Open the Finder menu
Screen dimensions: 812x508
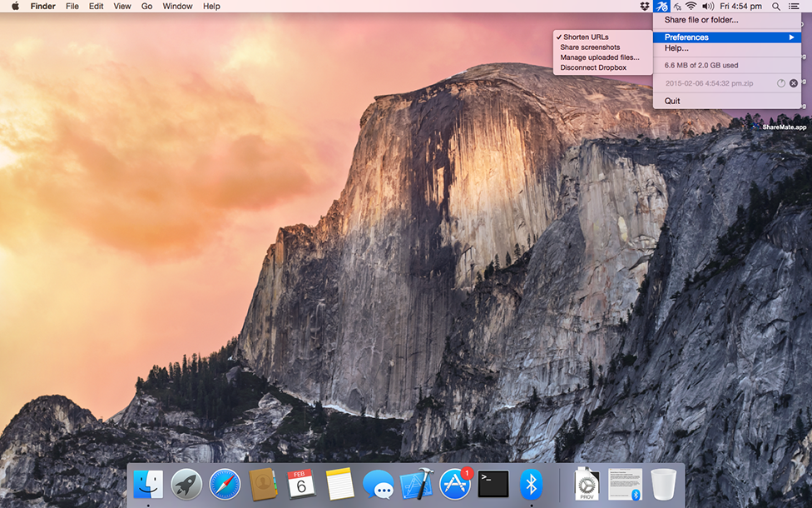pos(43,6)
